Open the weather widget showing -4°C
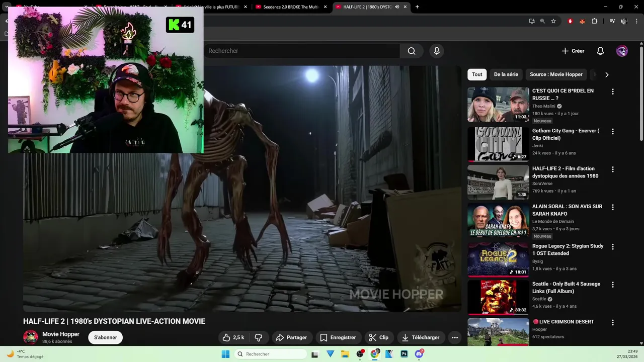Screen dimensions: 644x362 (25, 354)
